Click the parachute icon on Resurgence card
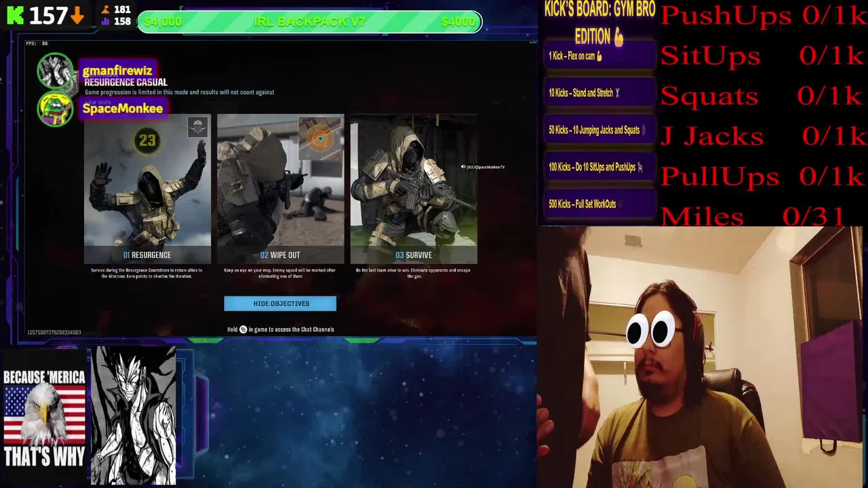The height and width of the screenshot is (488, 868). click(x=197, y=127)
